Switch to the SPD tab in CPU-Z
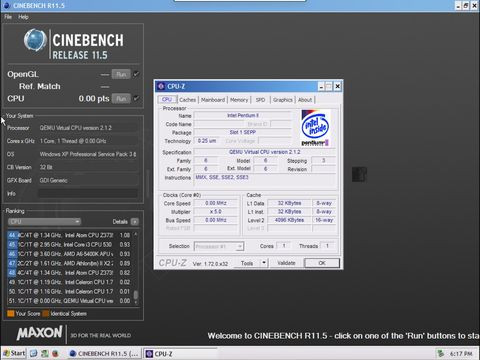 tap(260, 100)
